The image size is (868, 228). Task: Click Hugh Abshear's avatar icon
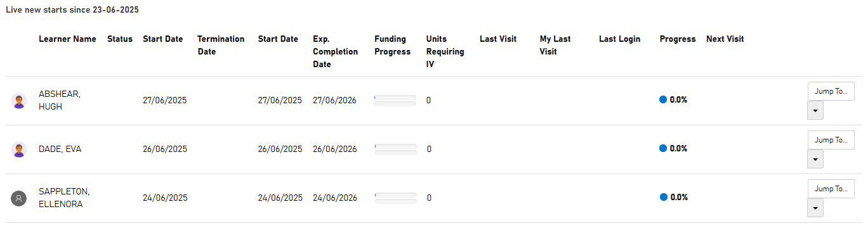pyautogui.click(x=19, y=101)
